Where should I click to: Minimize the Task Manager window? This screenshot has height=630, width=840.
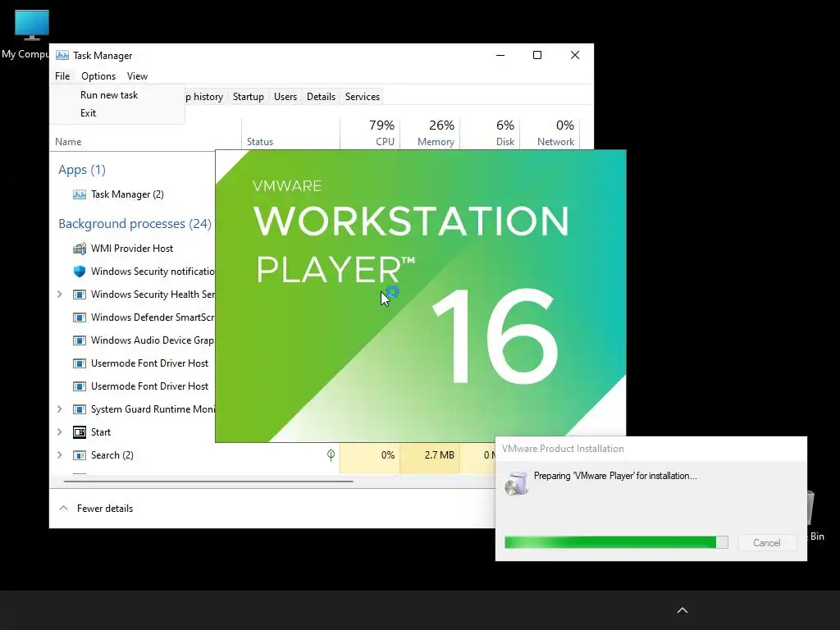[x=500, y=55]
